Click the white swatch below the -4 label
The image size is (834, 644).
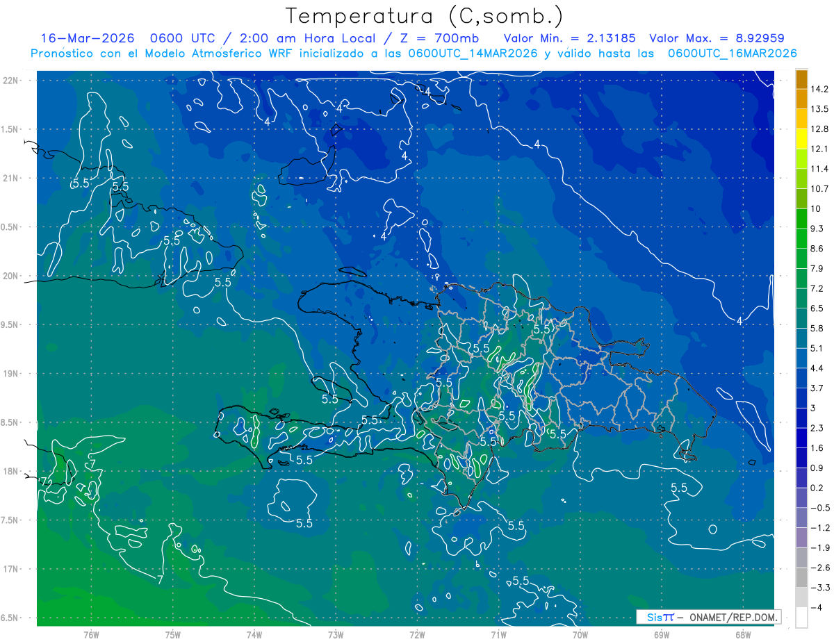click(801, 617)
